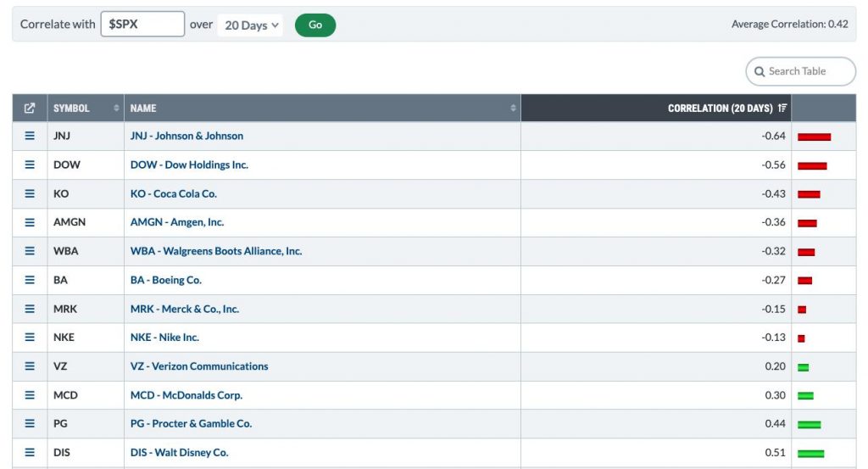This screenshot has width=868, height=469.
Task: Open the row menu for MCD
Action: point(30,395)
